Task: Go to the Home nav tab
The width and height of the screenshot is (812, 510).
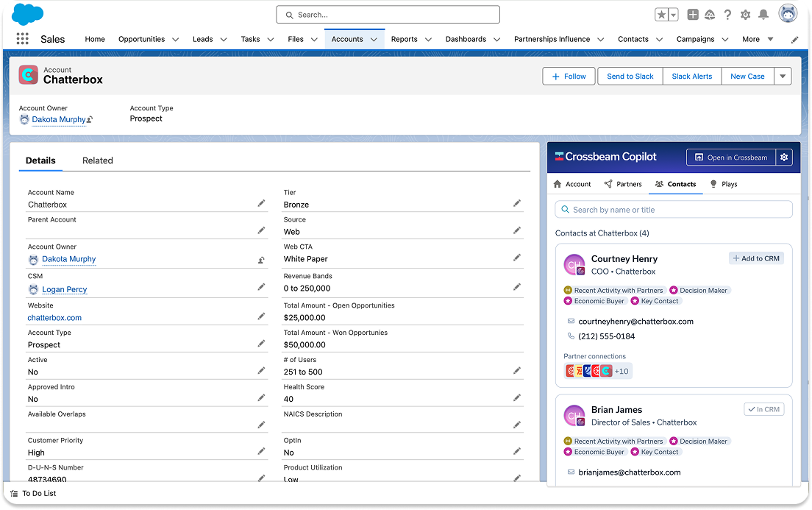Action: (x=95, y=40)
